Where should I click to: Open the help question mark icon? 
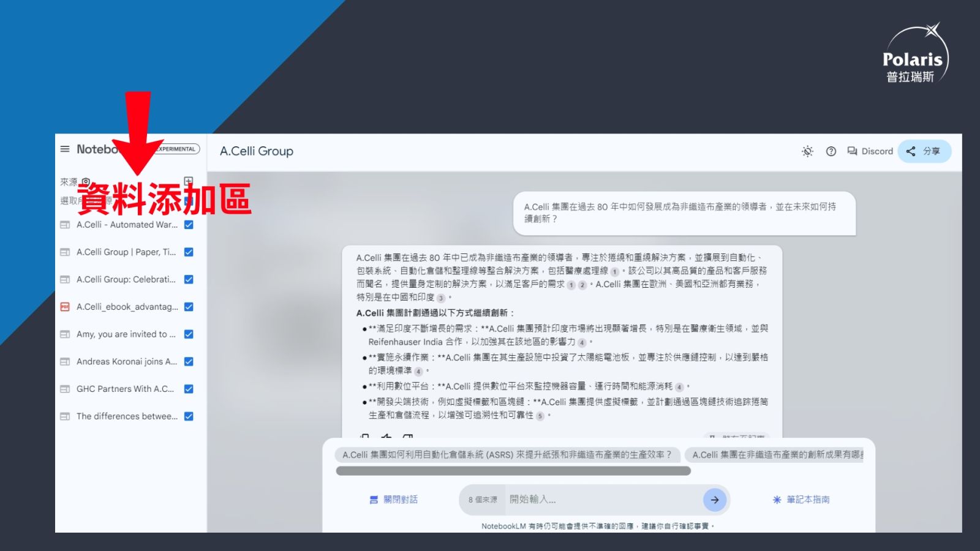[x=831, y=151]
